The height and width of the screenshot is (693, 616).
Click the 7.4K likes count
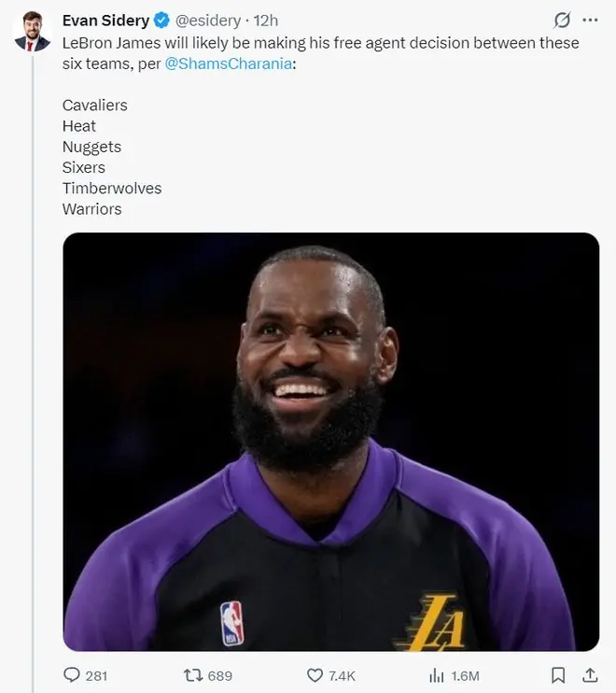pos(342,676)
